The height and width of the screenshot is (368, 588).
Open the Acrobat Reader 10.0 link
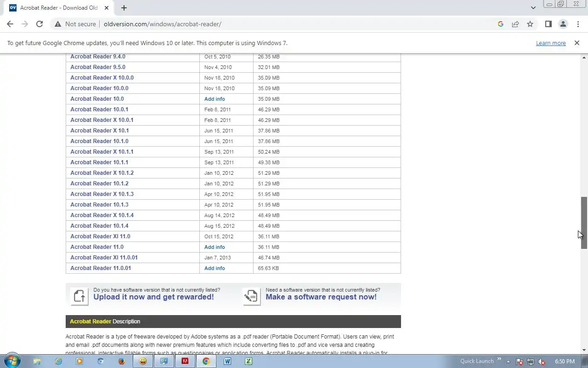tap(97, 99)
